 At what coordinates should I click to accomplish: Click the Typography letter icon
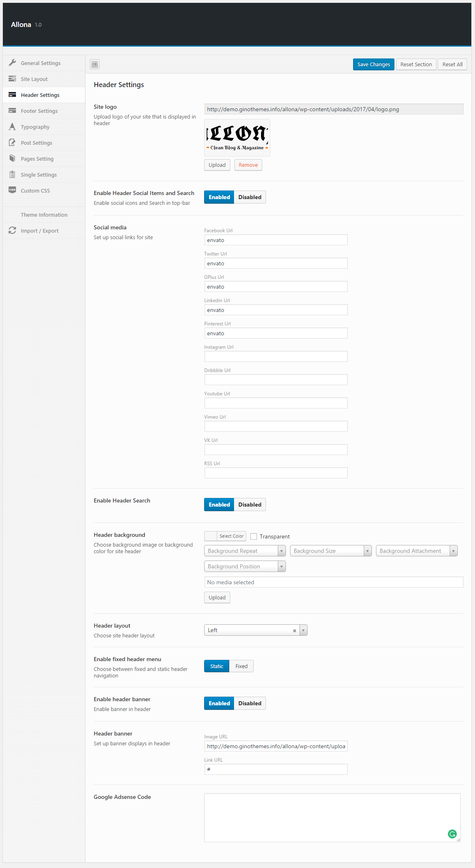click(x=12, y=127)
